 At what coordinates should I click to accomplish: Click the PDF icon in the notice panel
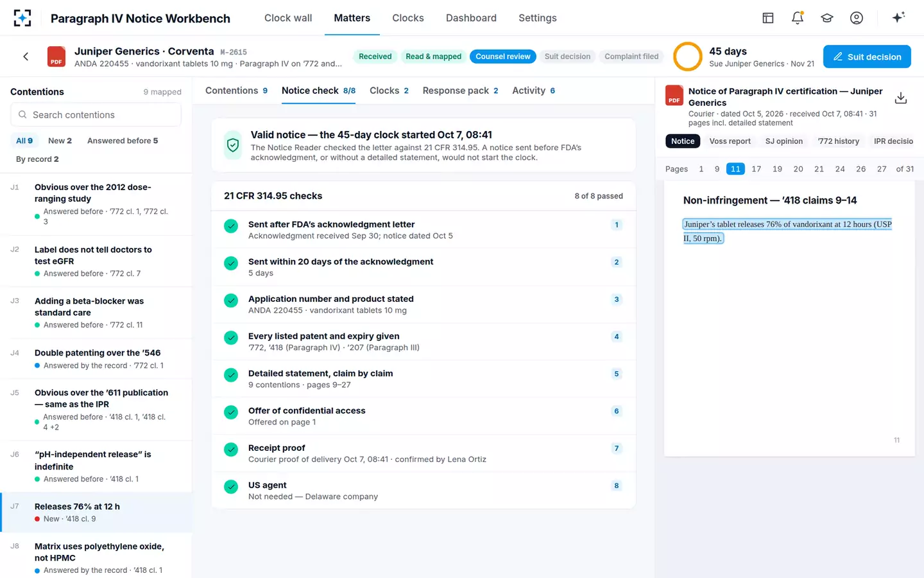[x=674, y=95]
